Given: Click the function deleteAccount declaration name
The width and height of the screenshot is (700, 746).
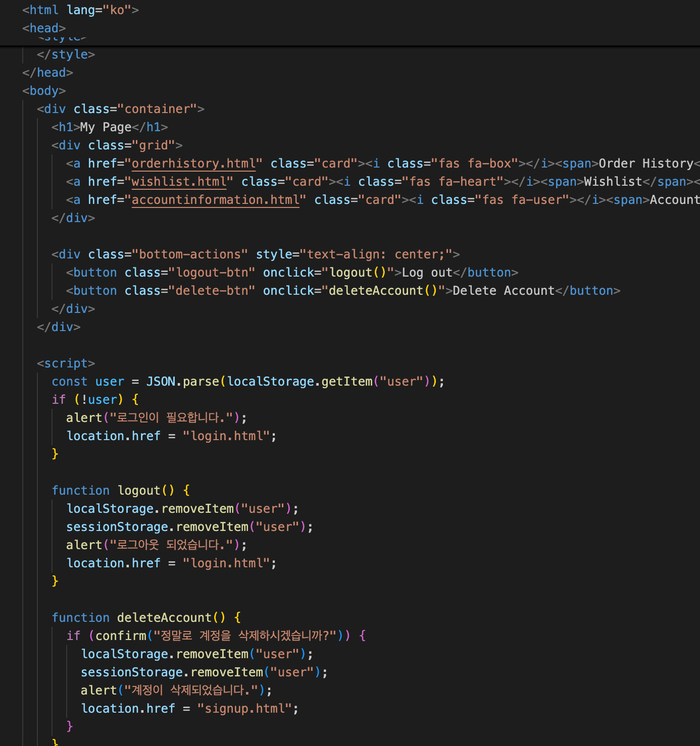Looking at the screenshot, I should (164, 618).
